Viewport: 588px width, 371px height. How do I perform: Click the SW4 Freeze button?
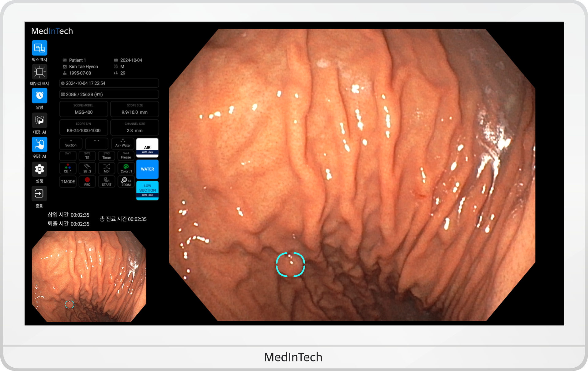(126, 156)
